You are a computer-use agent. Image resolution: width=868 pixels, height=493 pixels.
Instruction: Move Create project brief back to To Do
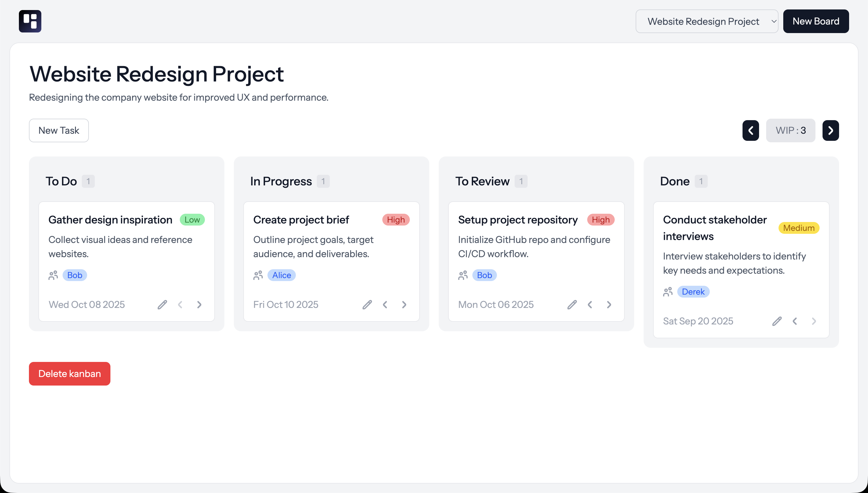[385, 304]
